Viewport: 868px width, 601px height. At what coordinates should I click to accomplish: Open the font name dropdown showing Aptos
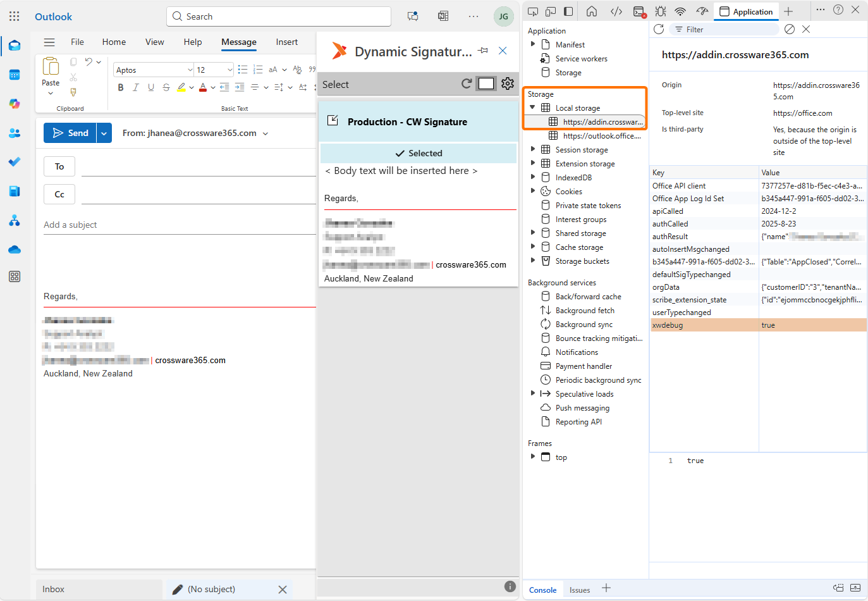pos(154,70)
